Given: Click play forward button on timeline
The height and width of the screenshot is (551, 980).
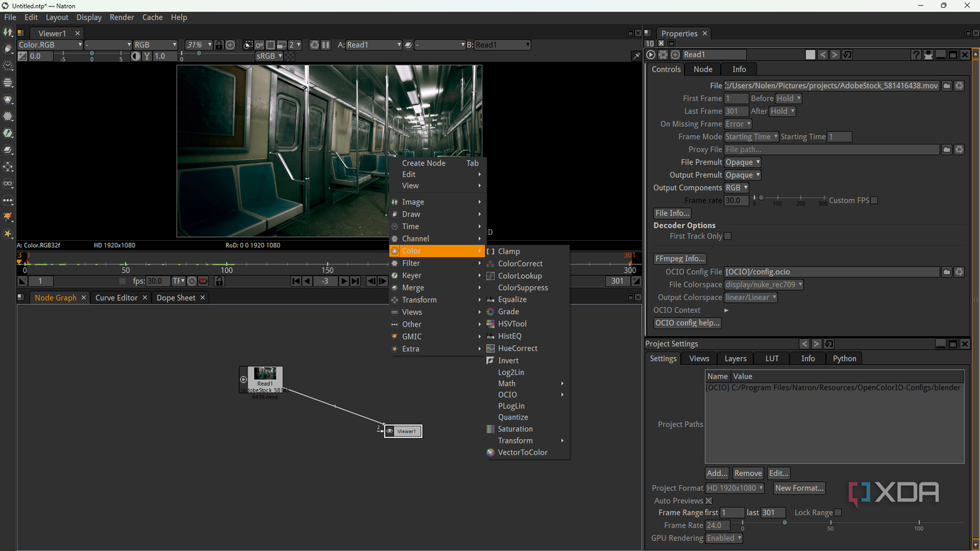Looking at the screenshot, I should pyautogui.click(x=344, y=281).
